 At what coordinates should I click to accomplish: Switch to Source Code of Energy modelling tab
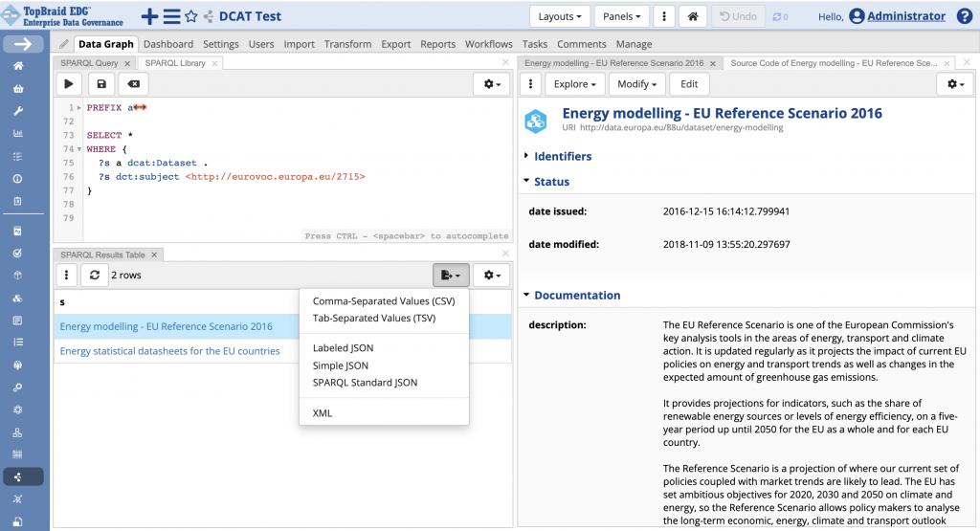(x=834, y=63)
